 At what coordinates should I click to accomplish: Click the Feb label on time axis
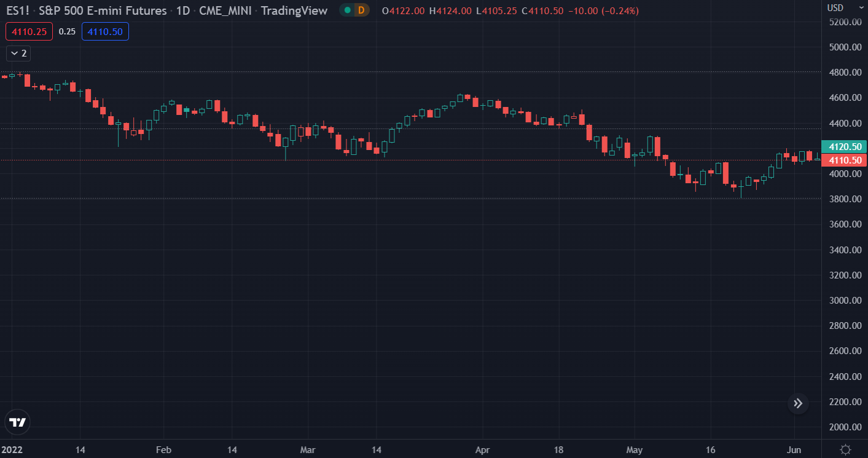(163, 450)
